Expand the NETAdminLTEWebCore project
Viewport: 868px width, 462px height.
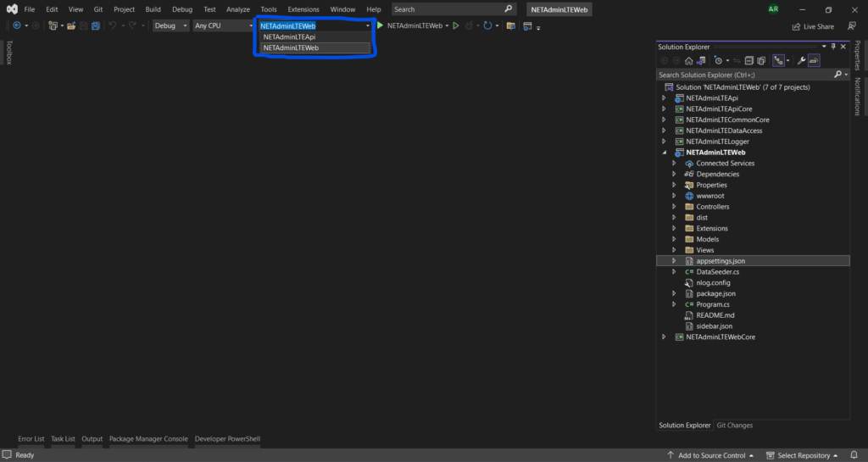664,337
